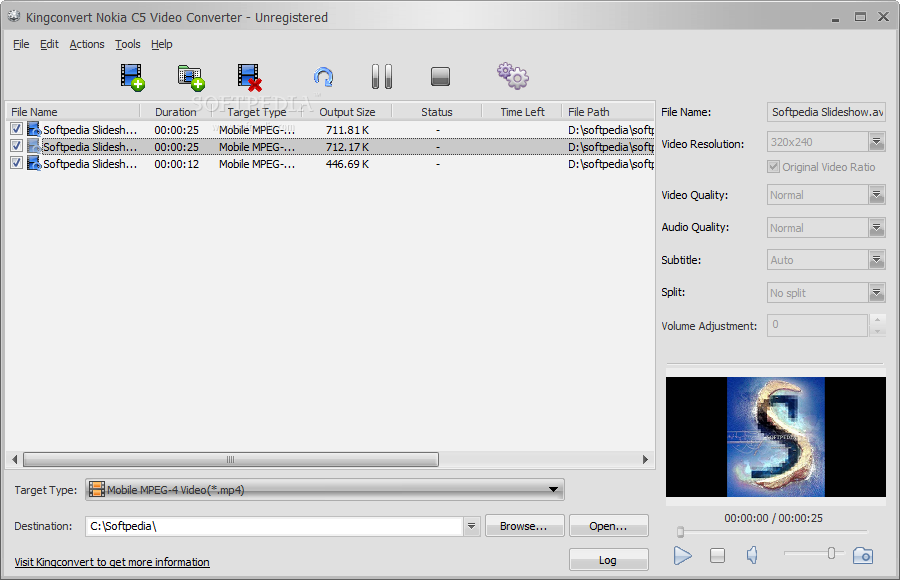Click the File Path column header
The image size is (900, 580).
(x=608, y=112)
